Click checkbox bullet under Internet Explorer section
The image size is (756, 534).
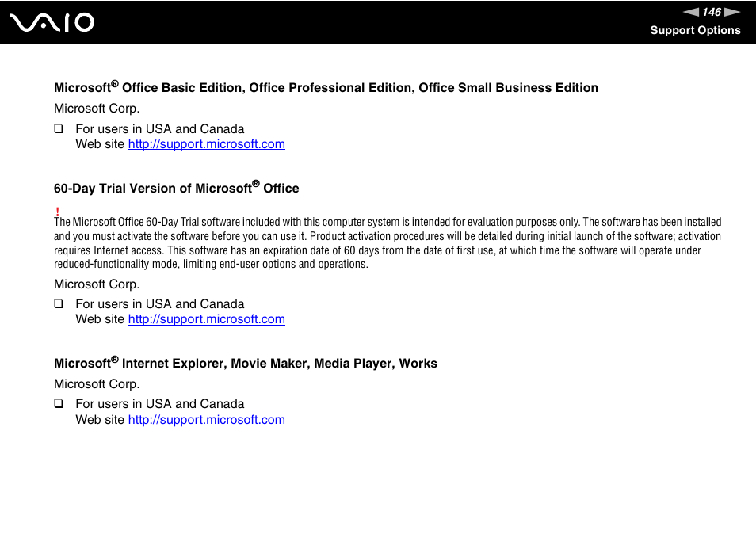(59, 404)
